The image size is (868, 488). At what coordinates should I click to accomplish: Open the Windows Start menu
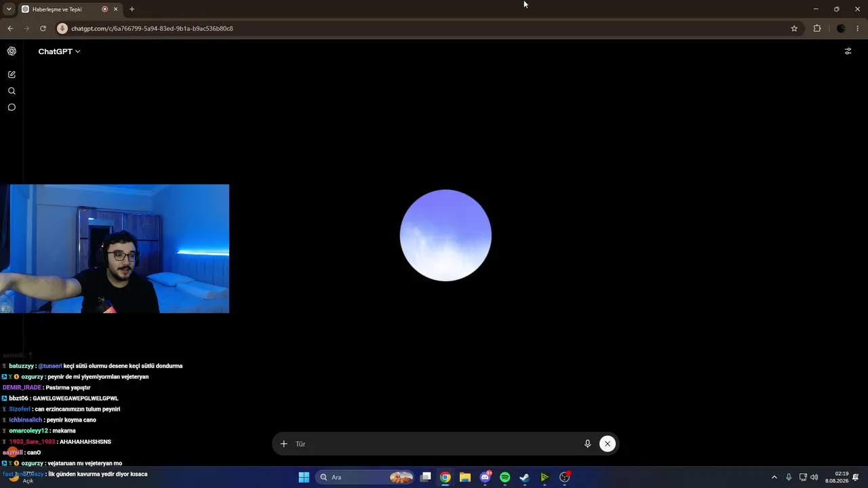pyautogui.click(x=304, y=477)
